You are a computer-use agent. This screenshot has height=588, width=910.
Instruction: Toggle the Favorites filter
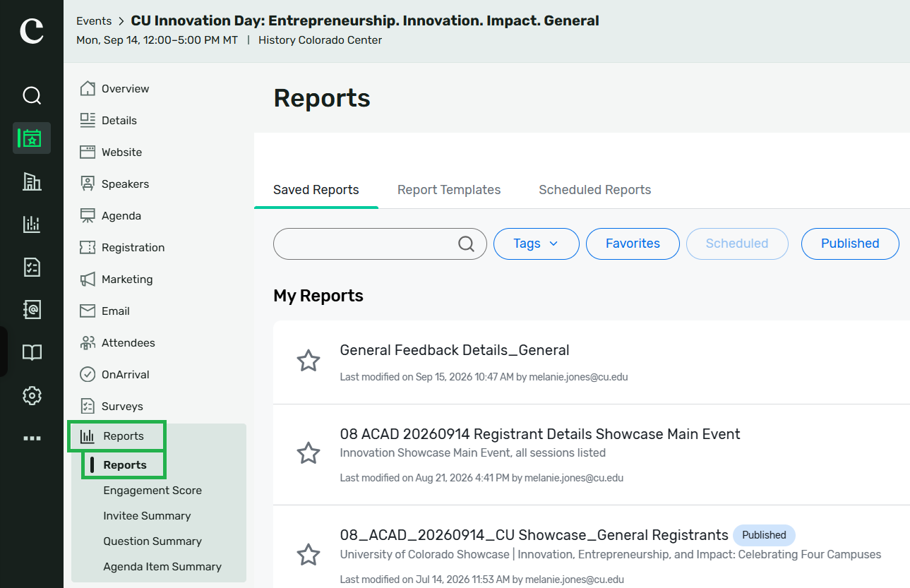(x=633, y=244)
